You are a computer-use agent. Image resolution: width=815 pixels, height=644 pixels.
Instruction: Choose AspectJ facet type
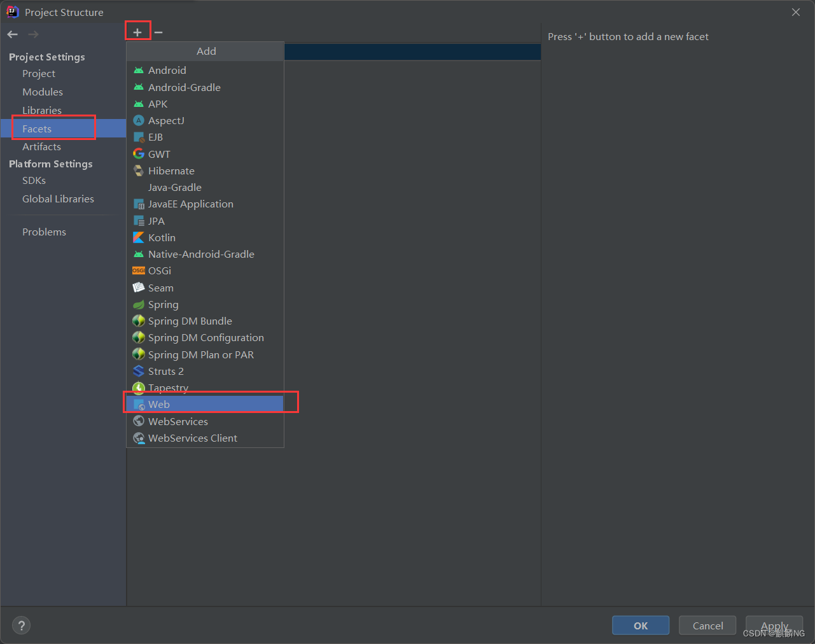pyautogui.click(x=205, y=120)
